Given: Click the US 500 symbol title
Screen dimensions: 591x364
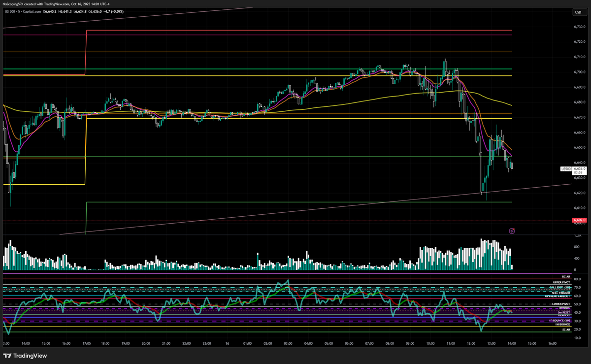Looking at the screenshot, I should [10, 11].
